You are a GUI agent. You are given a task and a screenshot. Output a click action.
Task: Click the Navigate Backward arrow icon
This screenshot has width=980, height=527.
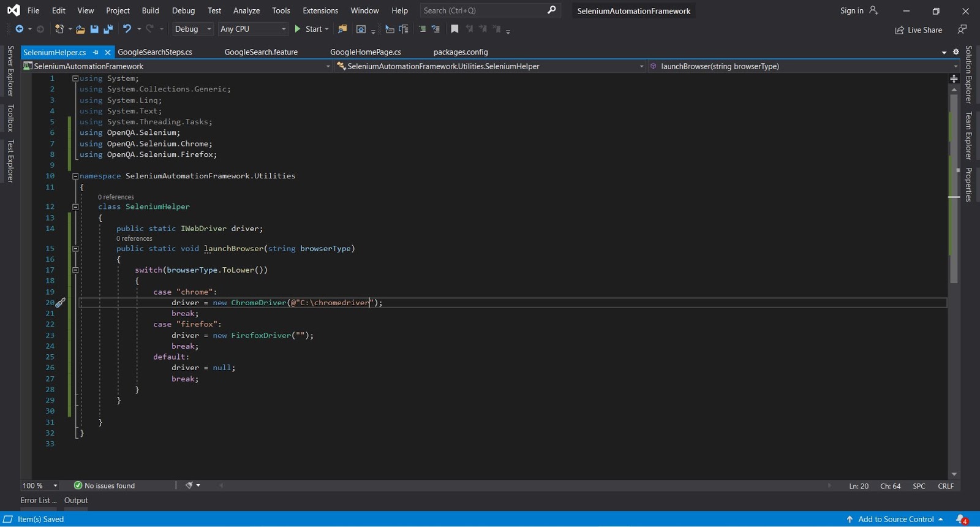tap(20, 29)
